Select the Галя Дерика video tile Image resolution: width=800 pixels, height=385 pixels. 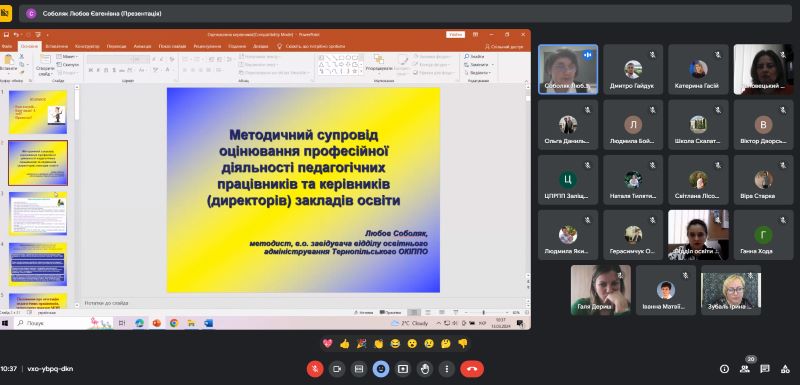[x=601, y=290]
